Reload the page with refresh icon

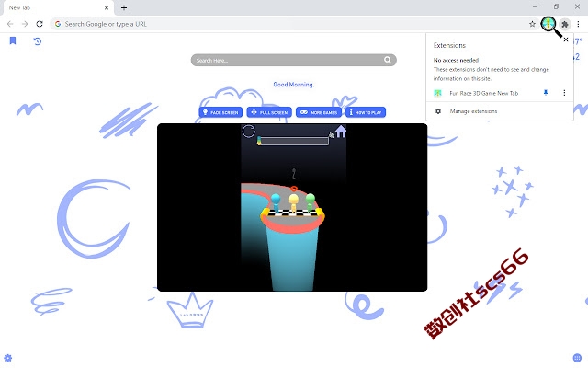40,24
